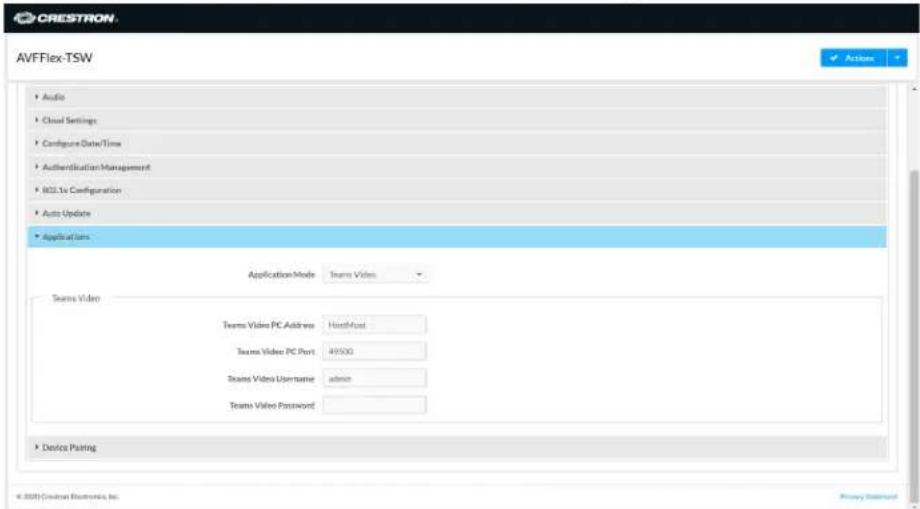Expand the Audio section
The image size is (920, 509).
[457, 97]
